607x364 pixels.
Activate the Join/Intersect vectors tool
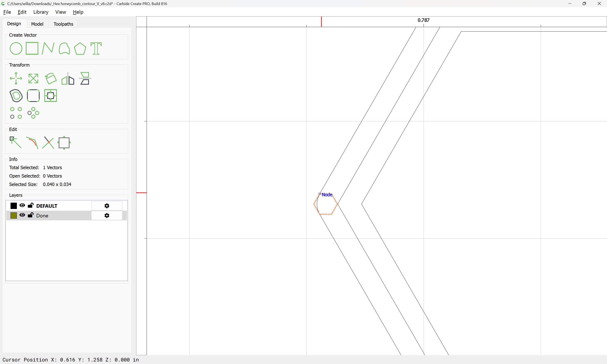pyautogui.click(x=48, y=143)
